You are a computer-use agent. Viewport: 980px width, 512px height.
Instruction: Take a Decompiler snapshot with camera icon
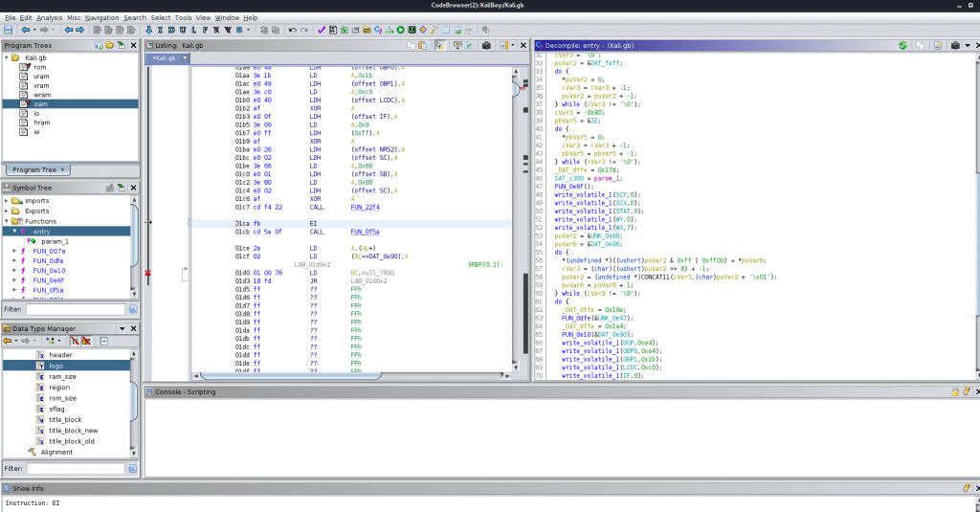[x=955, y=46]
